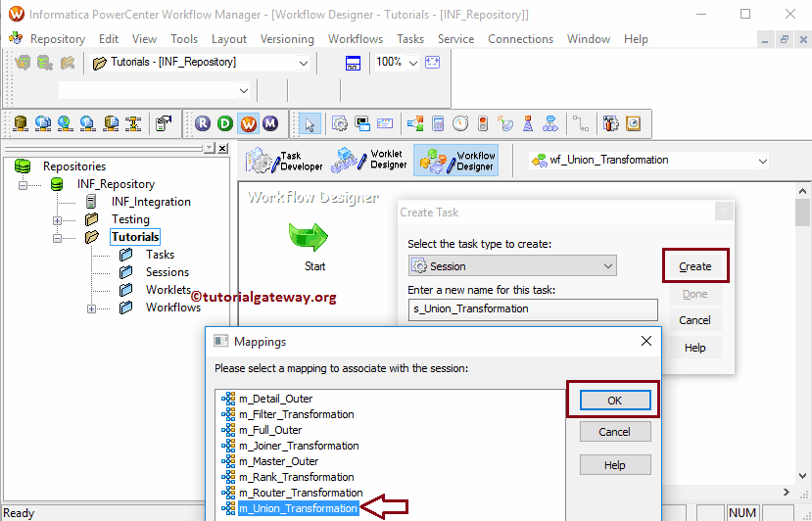Open the Service menu
The image size is (812, 521).
click(x=455, y=39)
